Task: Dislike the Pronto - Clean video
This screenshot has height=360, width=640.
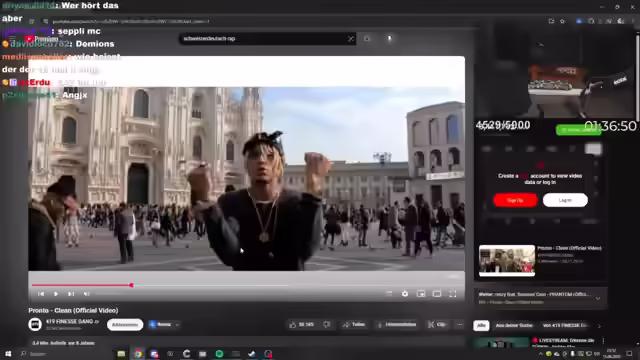Action: (327, 325)
